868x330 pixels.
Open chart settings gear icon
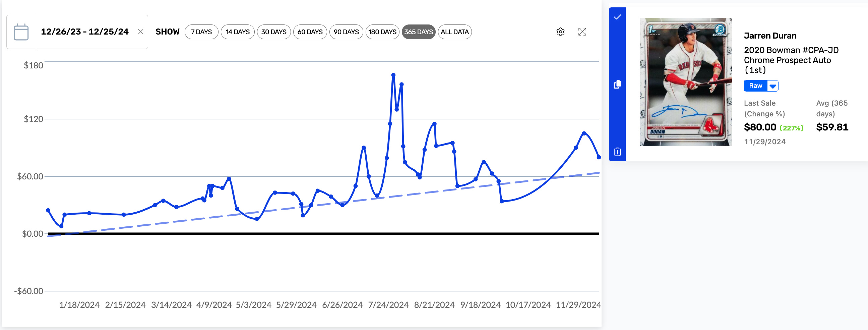(x=560, y=32)
